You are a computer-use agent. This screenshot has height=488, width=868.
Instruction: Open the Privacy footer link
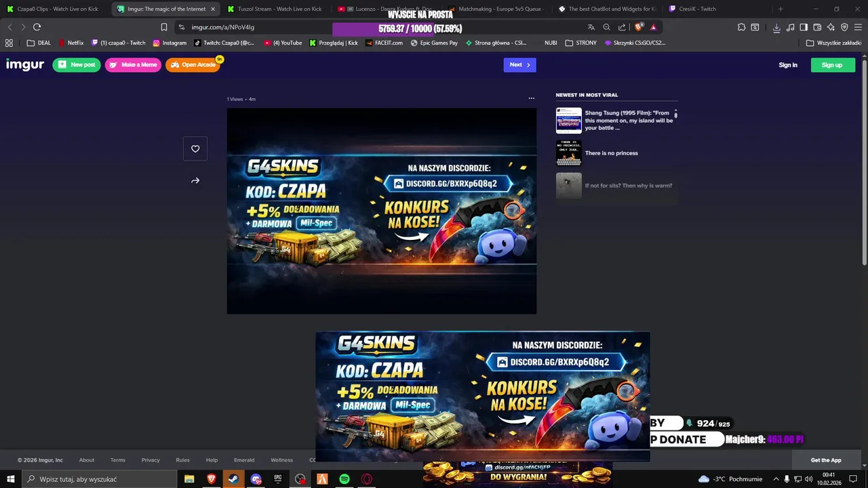(151, 460)
